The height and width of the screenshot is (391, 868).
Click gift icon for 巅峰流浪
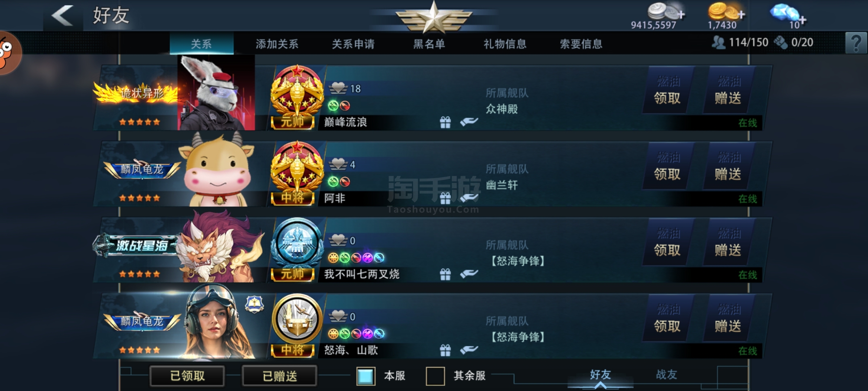pyautogui.click(x=445, y=122)
